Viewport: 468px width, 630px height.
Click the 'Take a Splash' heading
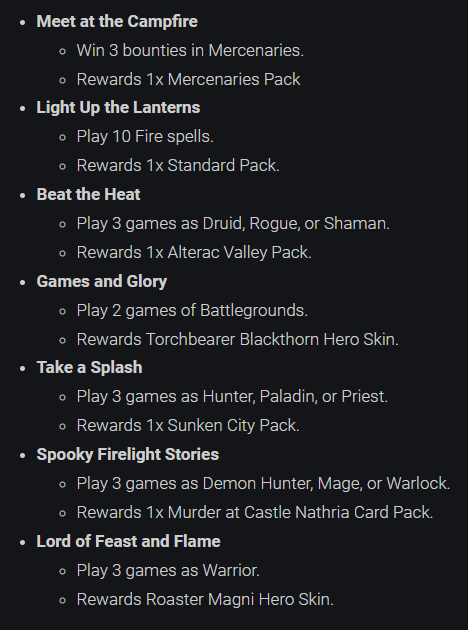tap(89, 368)
